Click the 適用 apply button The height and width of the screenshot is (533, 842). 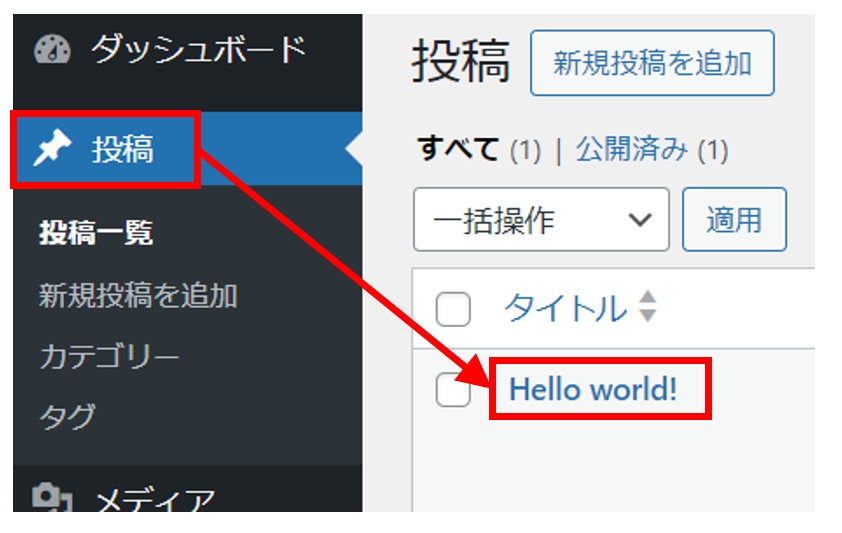coord(734,220)
